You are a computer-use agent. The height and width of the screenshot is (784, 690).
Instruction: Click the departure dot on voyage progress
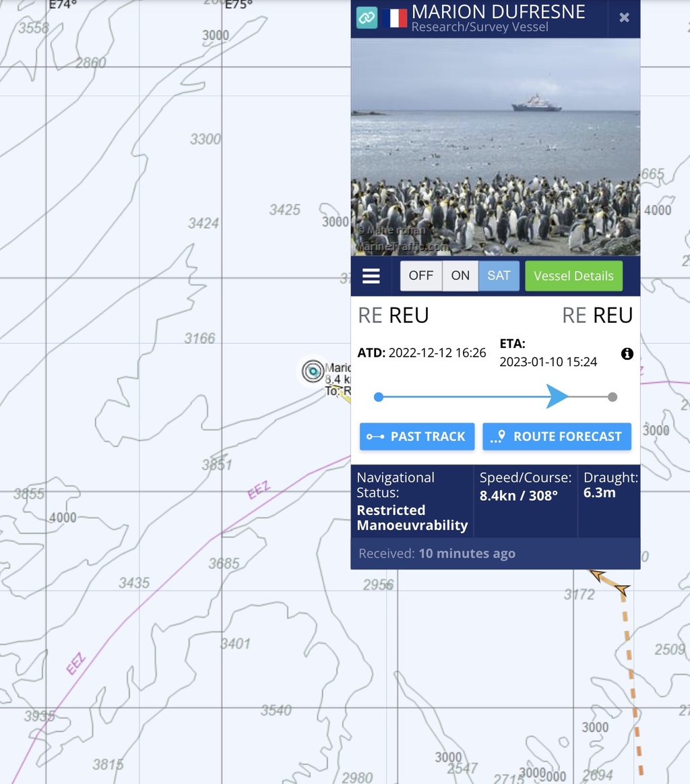click(379, 397)
